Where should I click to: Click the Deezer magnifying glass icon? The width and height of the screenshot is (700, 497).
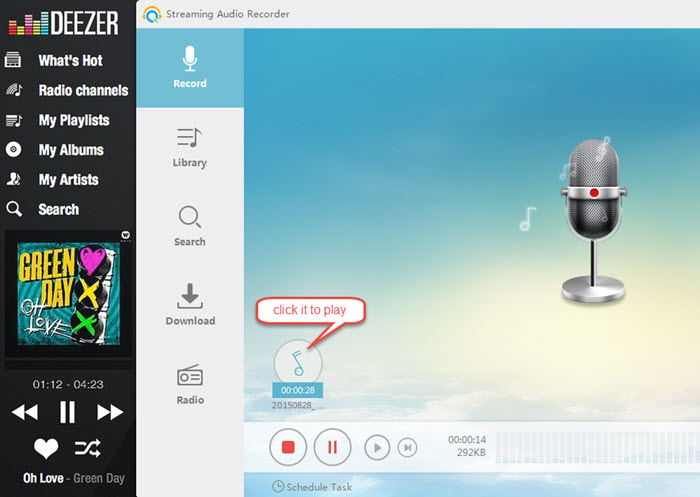(14, 209)
